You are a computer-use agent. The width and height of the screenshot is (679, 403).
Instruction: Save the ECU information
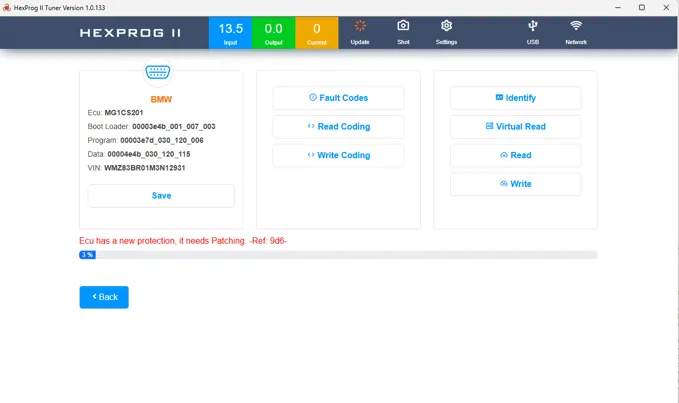click(x=161, y=196)
